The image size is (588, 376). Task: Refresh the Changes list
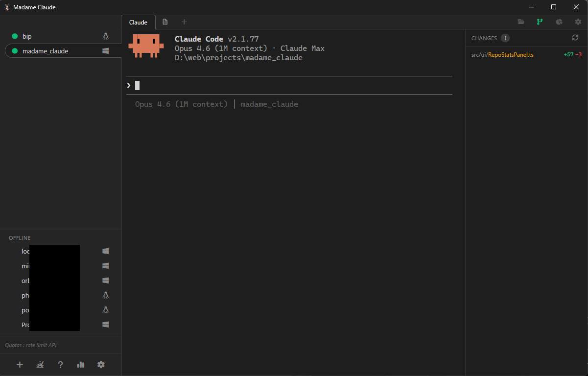pos(575,38)
